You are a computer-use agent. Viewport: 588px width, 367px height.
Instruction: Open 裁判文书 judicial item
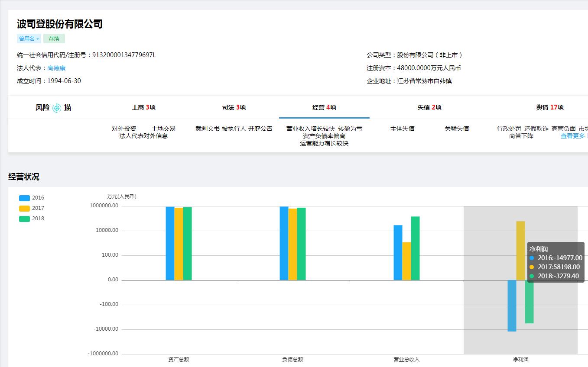tap(208, 129)
